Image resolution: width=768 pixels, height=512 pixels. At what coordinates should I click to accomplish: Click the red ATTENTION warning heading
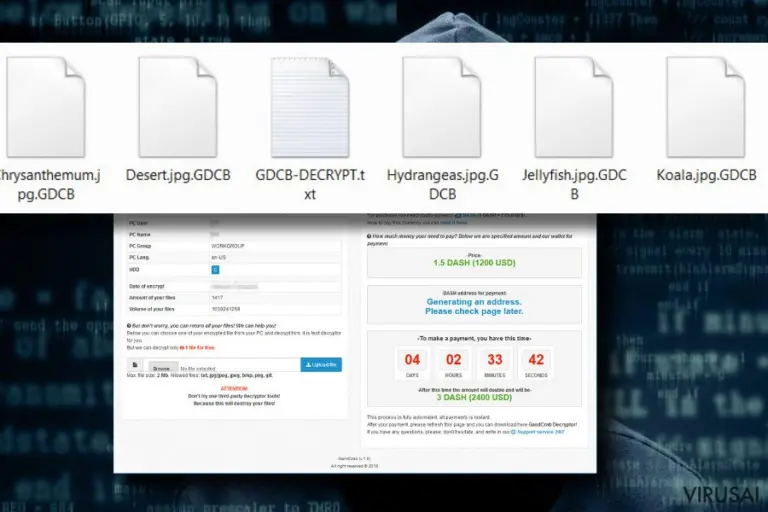pos(234,389)
